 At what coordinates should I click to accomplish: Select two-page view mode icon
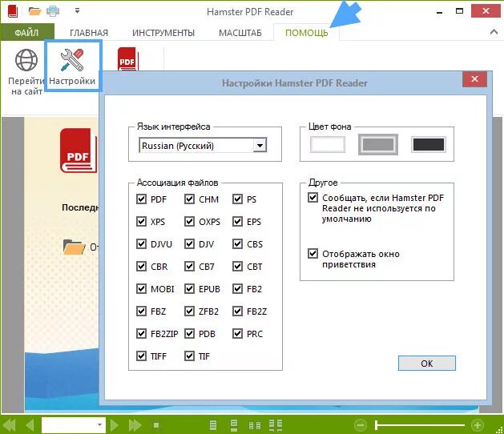point(255,425)
